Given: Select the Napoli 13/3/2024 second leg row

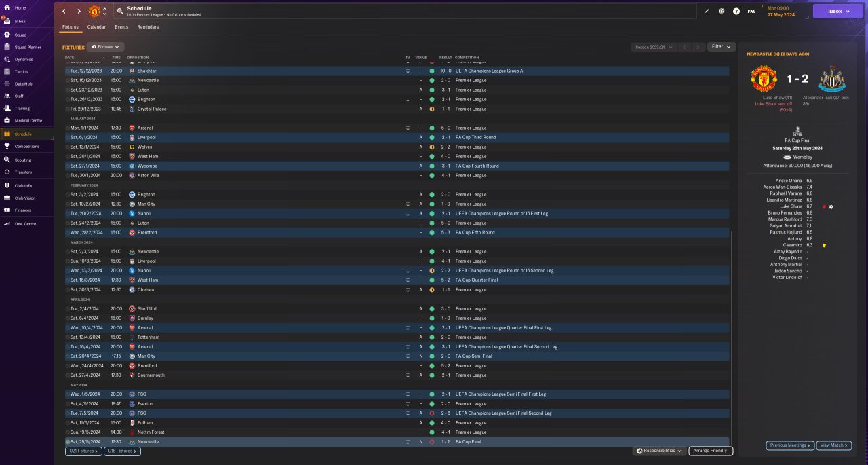Looking at the screenshot, I should point(397,270).
